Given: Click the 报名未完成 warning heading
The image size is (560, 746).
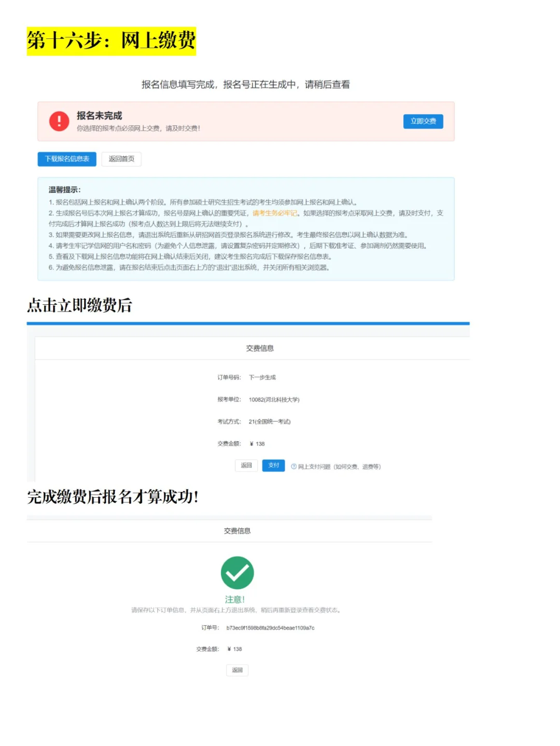Looking at the screenshot, I should 100,115.
